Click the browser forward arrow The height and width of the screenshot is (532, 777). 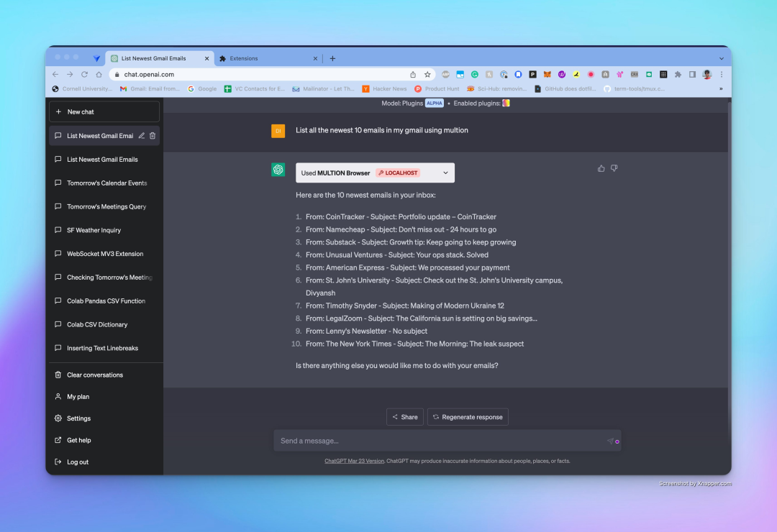70,74
